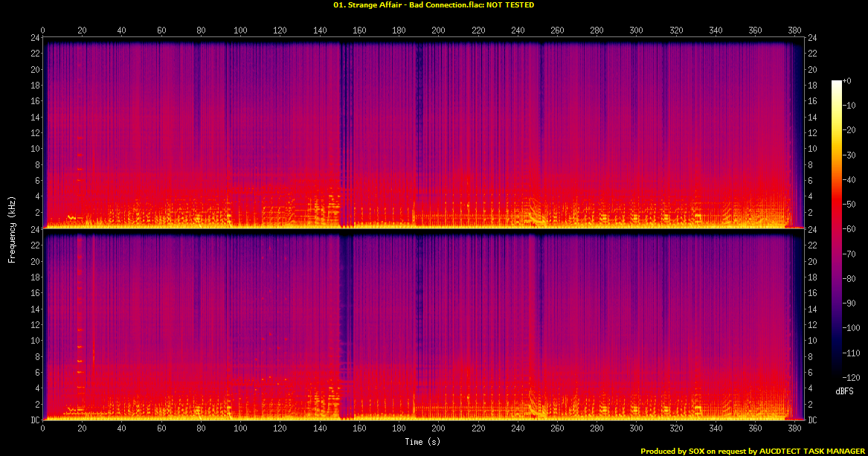Click the 'dBFS' label under the color scale
Screen dimensions: 868x456
point(844,391)
